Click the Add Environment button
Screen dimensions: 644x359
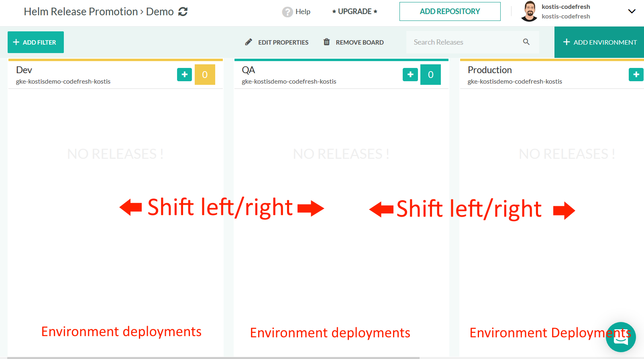pos(599,42)
